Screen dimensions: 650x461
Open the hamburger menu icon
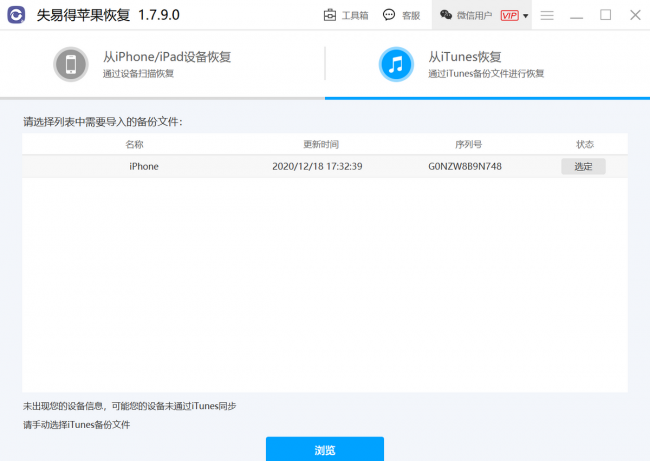pyautogui.click(x=547, y=15)
